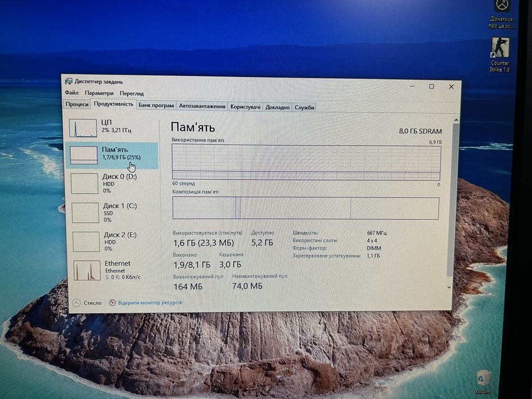
Task: Open Відкрити монітор ресурсів link
Action: click(x=149, y=302)
